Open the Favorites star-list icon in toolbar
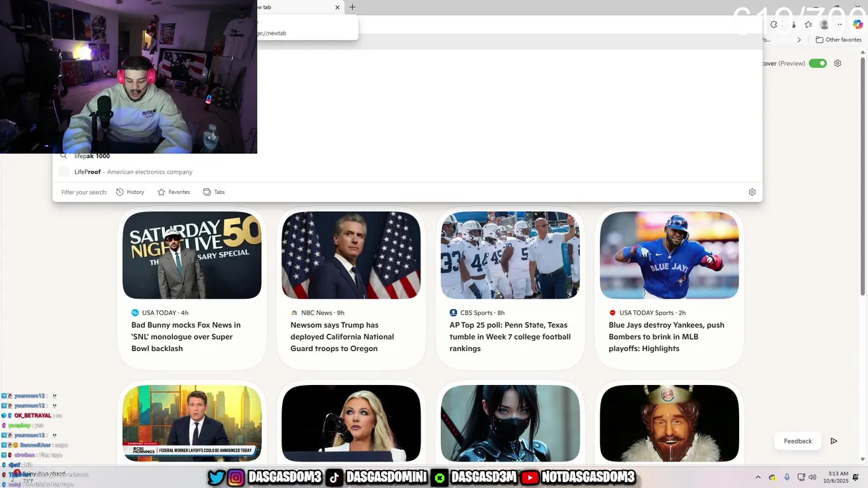Viewport: 868px width, 488px height. click(x=808, y=24)
